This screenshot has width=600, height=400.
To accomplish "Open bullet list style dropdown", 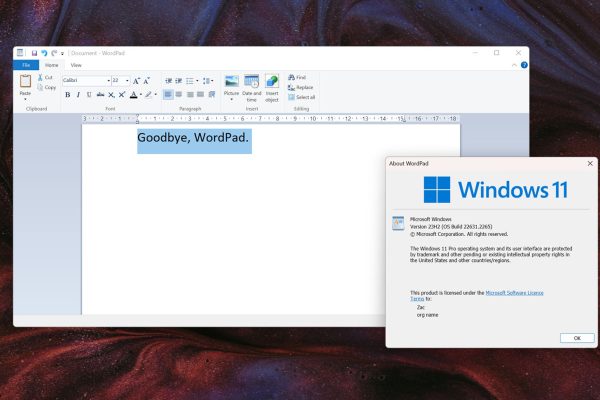I will [x=197, y=81].
